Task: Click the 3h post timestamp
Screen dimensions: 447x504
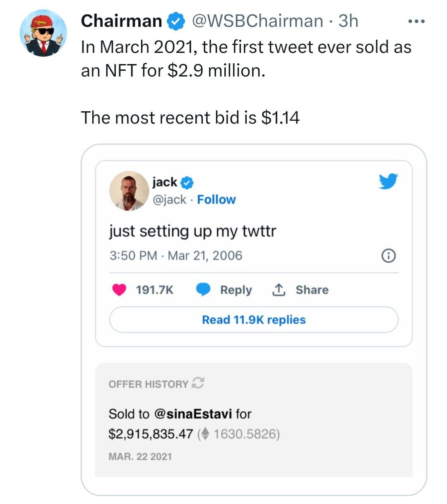Action: tap(348, 21)
